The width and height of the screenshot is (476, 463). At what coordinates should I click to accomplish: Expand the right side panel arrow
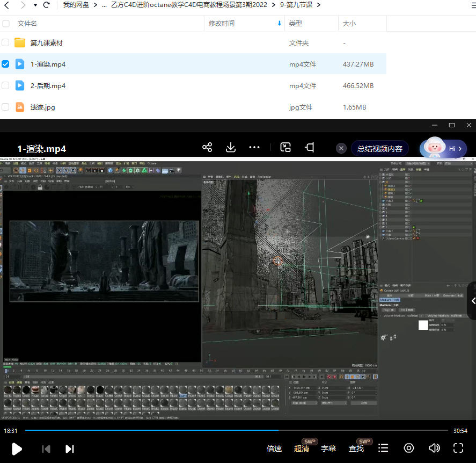[x=472, y=301]
